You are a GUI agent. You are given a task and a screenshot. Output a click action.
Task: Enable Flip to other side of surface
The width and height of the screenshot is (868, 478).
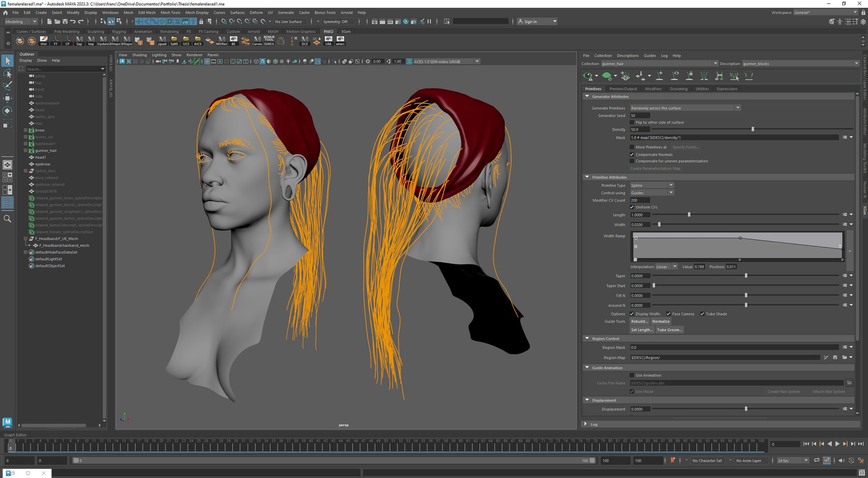pos(632,122)
